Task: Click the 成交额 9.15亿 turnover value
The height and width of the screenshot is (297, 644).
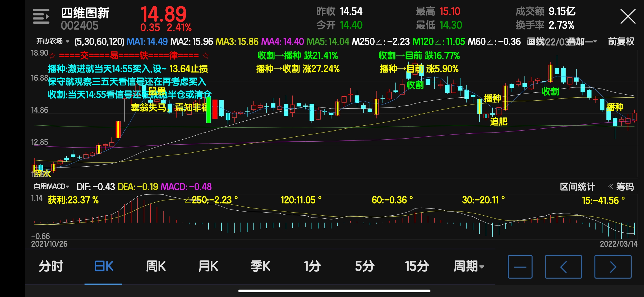Action: click(545, 11)
